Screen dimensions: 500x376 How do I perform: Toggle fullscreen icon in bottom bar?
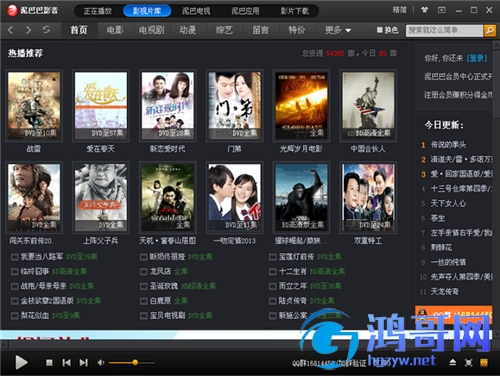pyautogui.click(x=468, y=362)
